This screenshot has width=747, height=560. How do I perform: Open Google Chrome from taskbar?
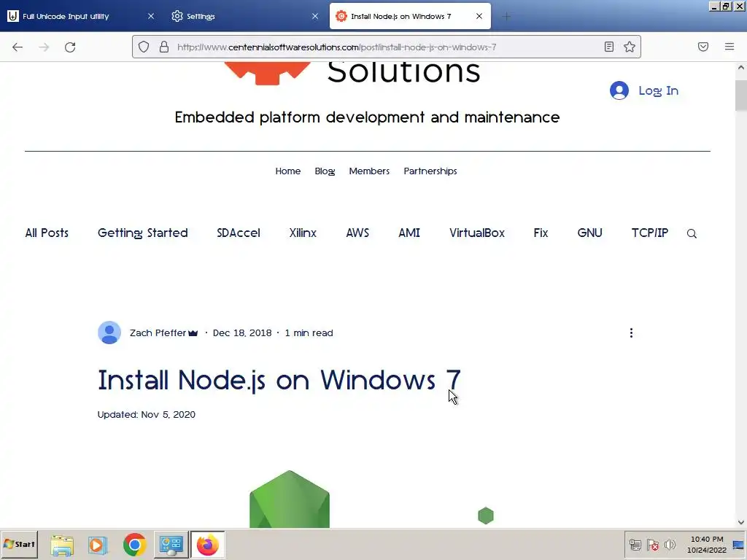(x=134, y=545)
